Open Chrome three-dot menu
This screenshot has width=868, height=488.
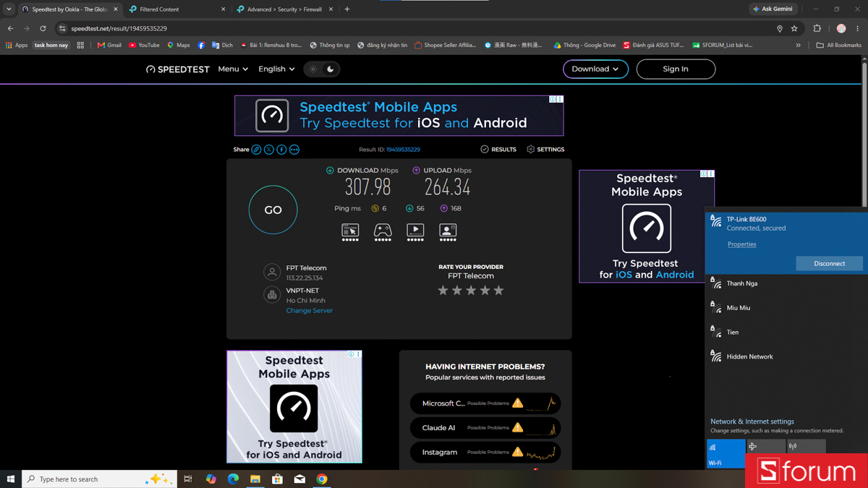pos(858,28)
